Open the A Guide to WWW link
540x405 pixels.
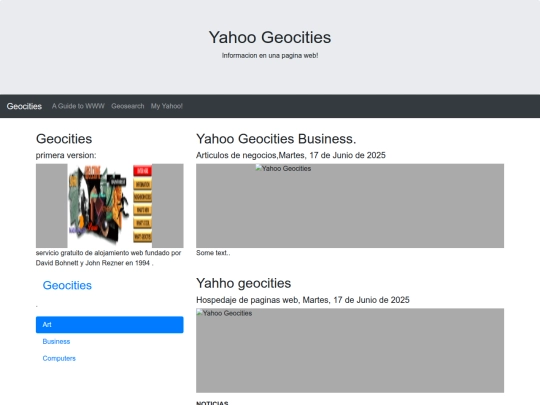coord(78,106)
